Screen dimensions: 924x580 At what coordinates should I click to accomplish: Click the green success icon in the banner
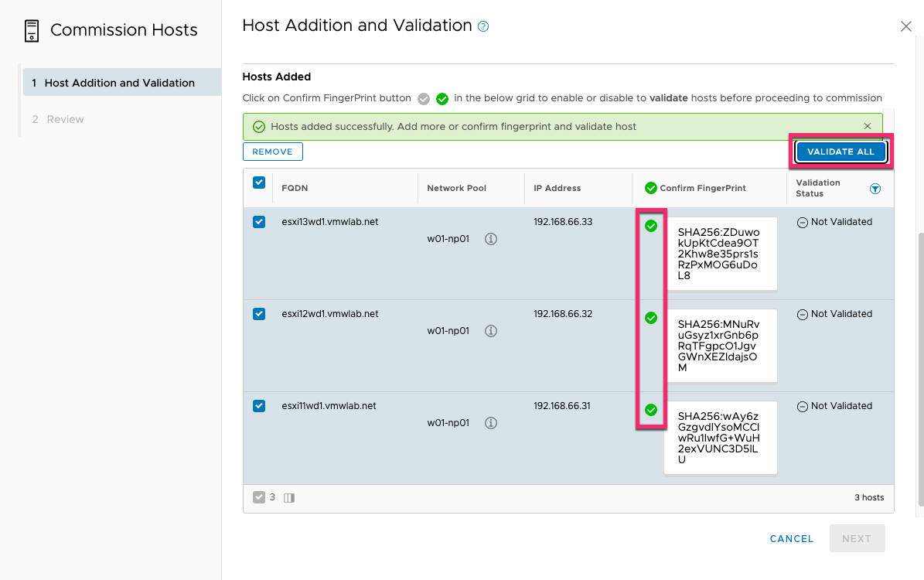(x=259, y=127)
